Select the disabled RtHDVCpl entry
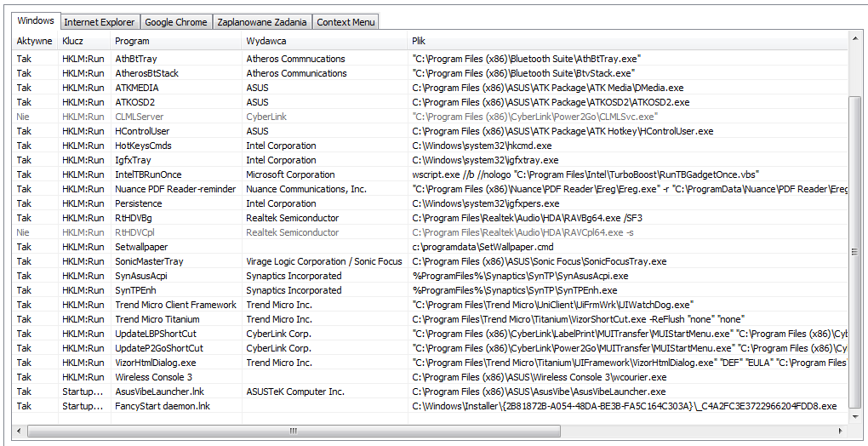 [x=430, y=232]
